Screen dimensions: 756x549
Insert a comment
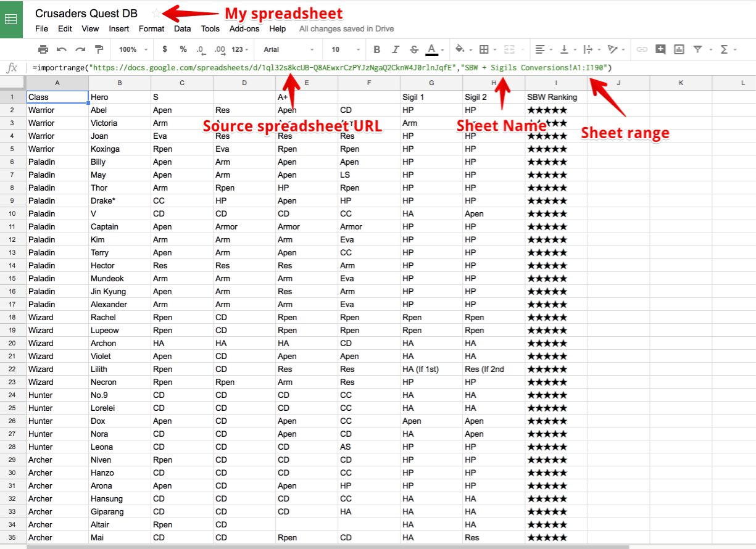point(660,47)
